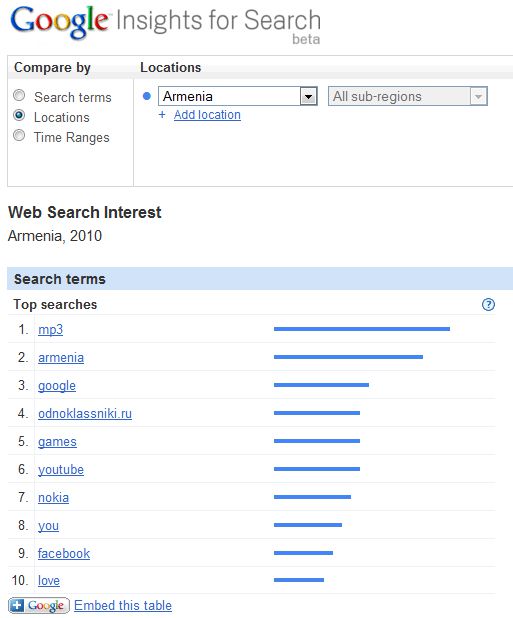Open the mp3 search term link

tap(50, 329)
